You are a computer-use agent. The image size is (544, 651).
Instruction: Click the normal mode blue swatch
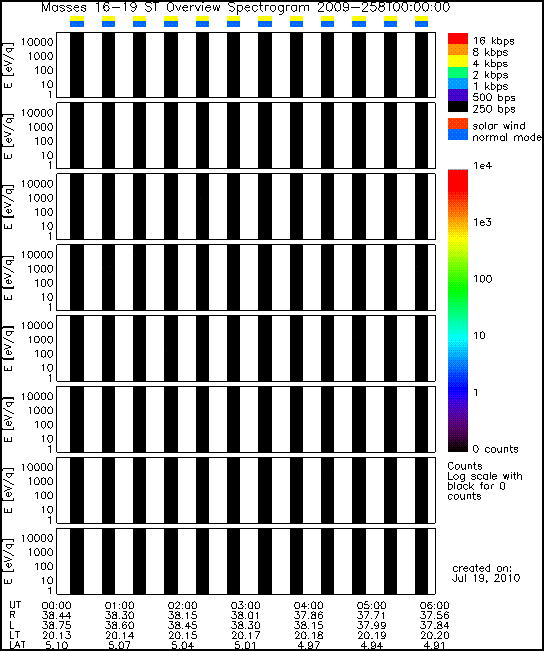458,135
